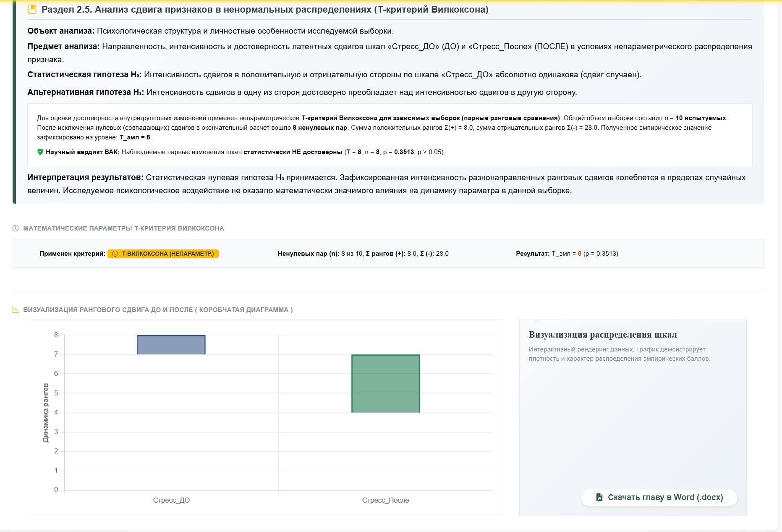Click the chart icon before ВИЗУАЛИЗАЦИЯ РАНГОВОГО СДВИГА
782x532 pixels.
(x=16, y=310)
